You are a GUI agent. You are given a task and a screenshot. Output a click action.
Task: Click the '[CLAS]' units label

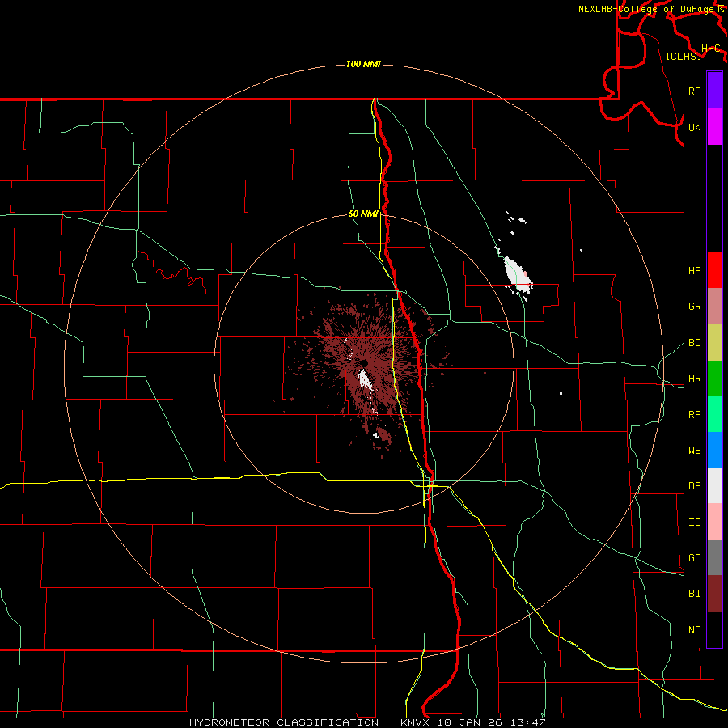pos(684,56)
